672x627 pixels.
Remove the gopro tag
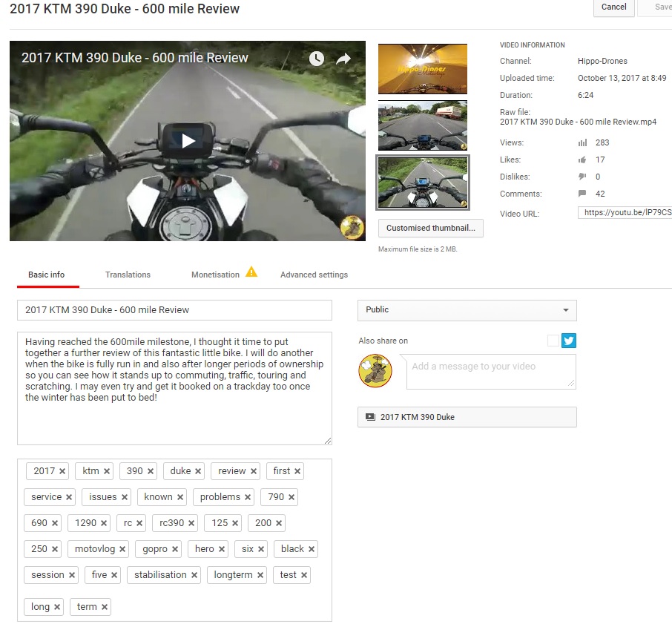(x=175, y=549)
